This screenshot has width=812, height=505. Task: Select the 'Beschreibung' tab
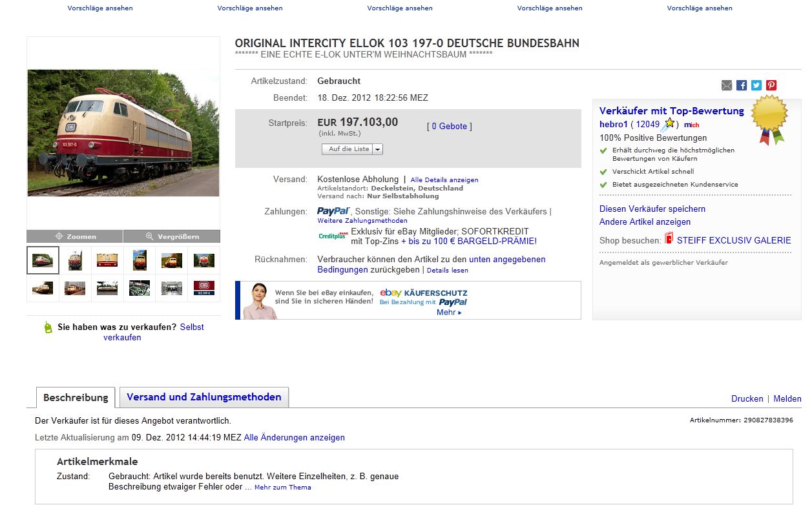tap(76, 398)
